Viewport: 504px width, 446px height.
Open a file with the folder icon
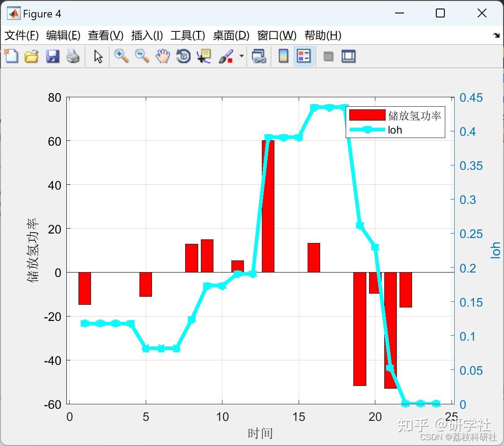coord(31,56)
